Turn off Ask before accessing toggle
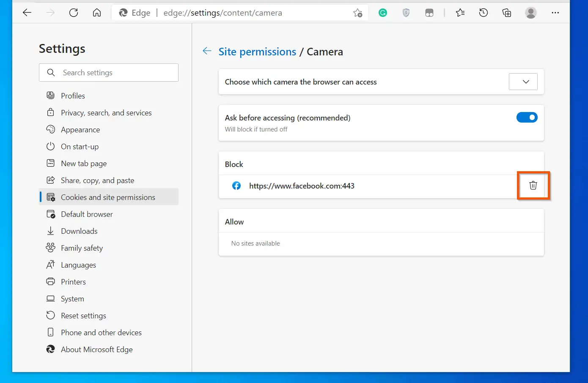Image resolution: width=588 pixels, height=383 pixels. [x=527, y=118]
